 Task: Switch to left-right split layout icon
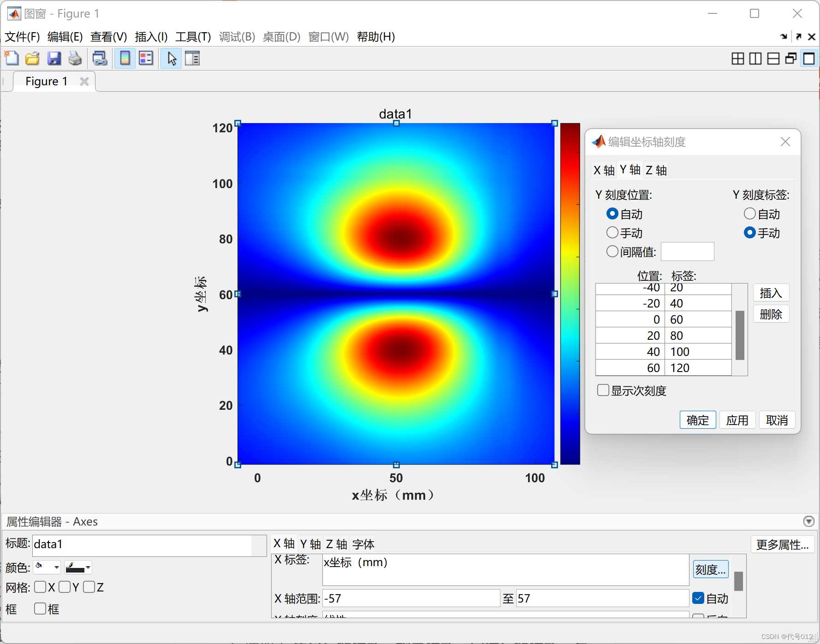coord(755,59)
